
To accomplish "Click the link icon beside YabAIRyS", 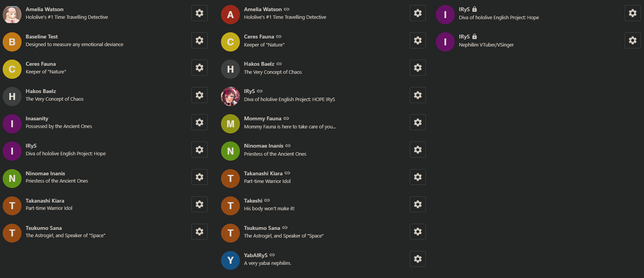I will [x=272, y=255].
